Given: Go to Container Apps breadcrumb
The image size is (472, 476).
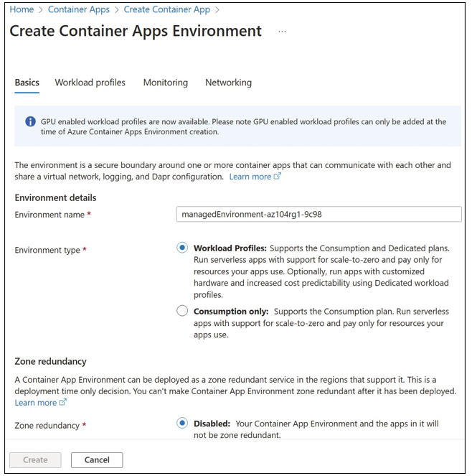Looking at the screenshot, I should click(x=79, y=9).
